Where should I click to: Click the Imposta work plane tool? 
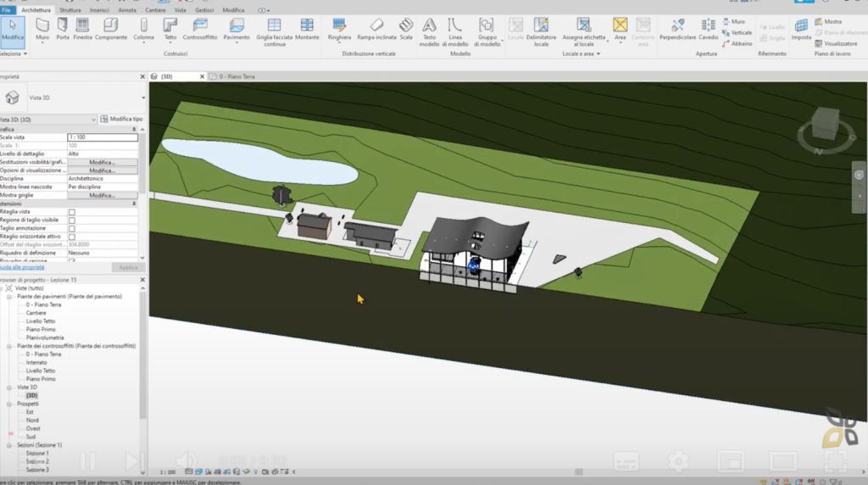[801, 29]
